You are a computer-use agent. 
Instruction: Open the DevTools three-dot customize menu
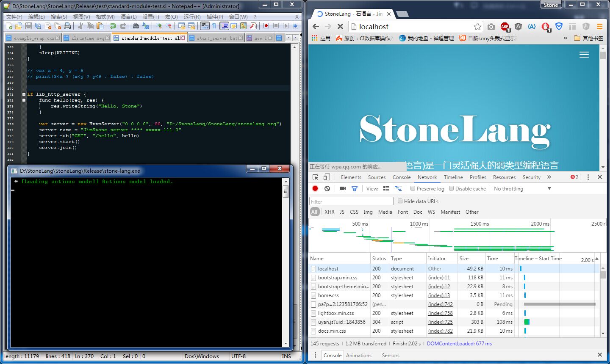[588, 177]
